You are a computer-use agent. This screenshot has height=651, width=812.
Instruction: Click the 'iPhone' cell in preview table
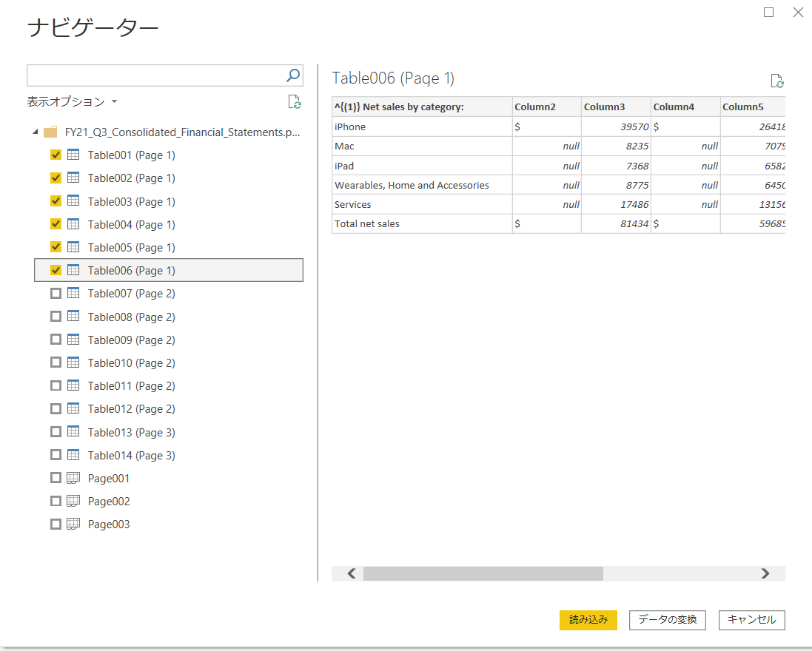click(x=421, y=127)
